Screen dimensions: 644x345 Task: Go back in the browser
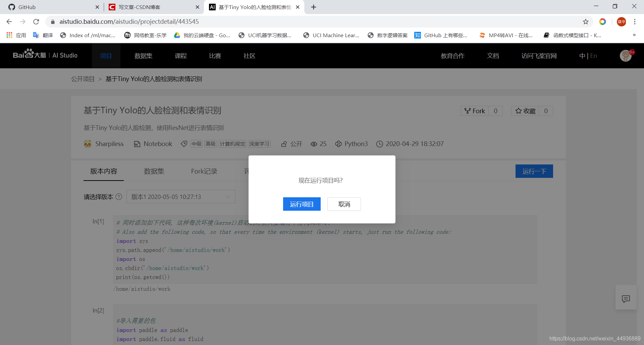pos(9,21)
